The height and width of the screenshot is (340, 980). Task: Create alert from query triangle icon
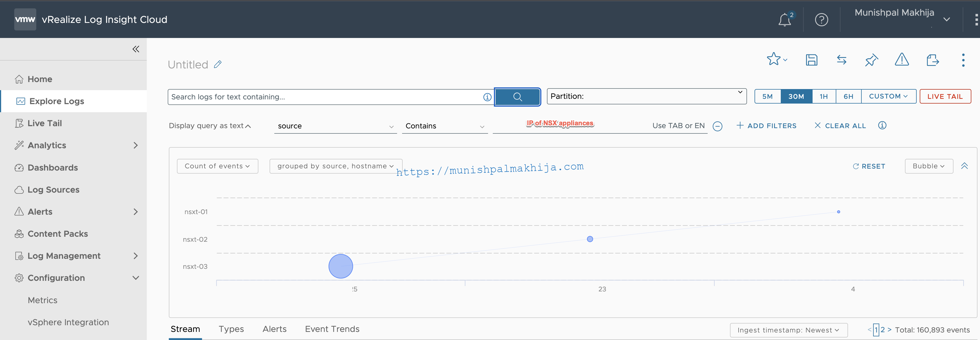point(902,59)
